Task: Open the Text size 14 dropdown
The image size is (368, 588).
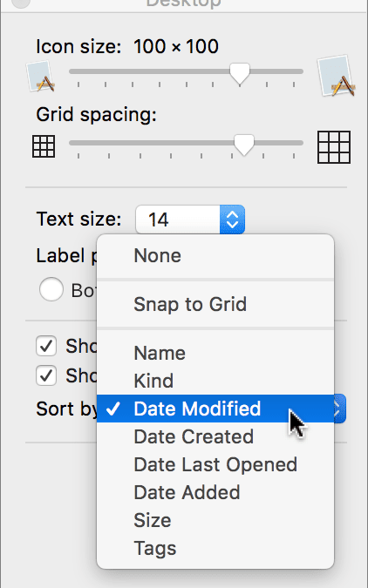Action: point(190,220)
